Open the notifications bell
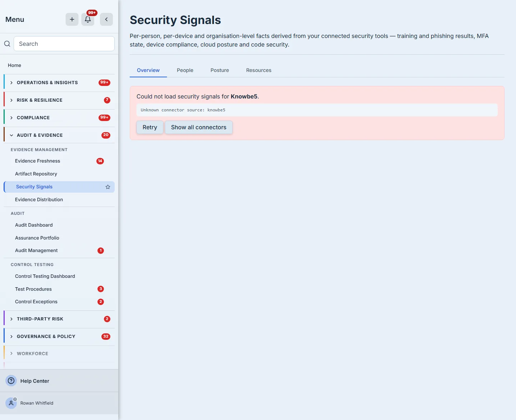The width and height of the screenshot is (516, 420). (x=88, y=19)
